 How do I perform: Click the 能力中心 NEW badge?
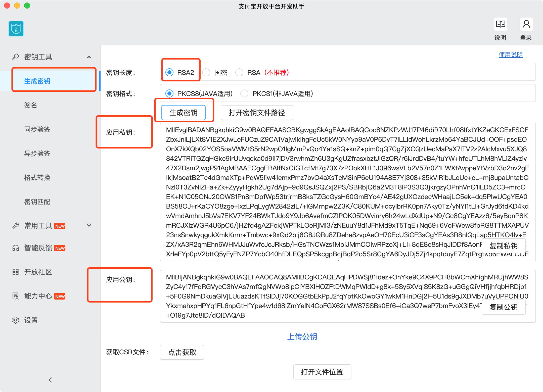(60, 296)
